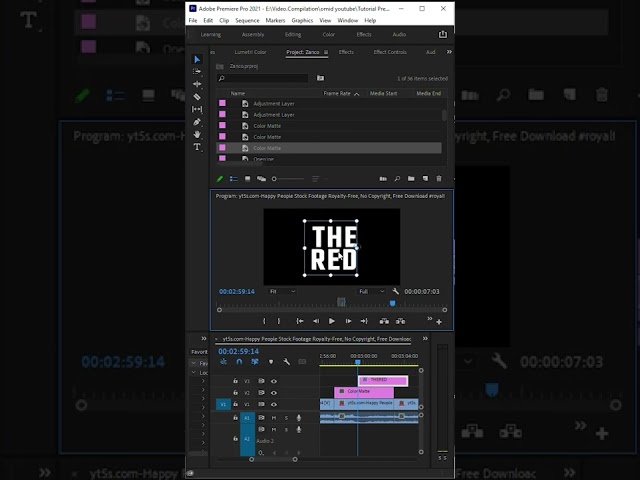Open Timeline Display Settings wrench
Screen dimensions: 640x480
[x=287, y=362]
